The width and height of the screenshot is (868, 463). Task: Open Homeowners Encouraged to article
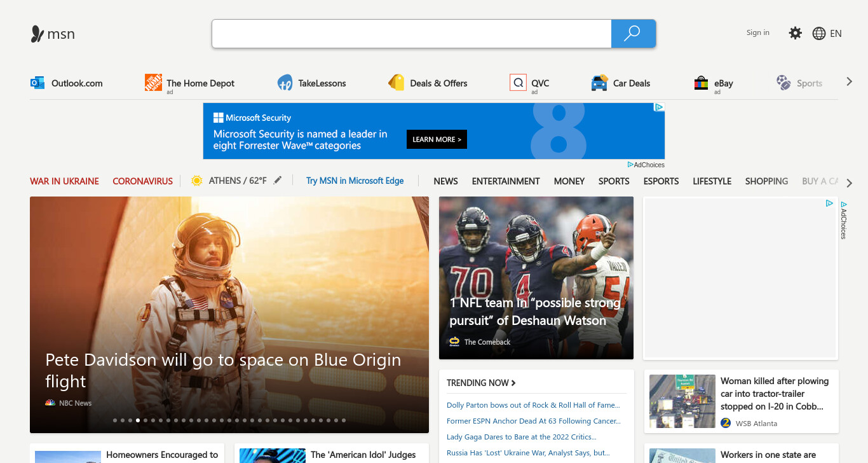point(162,455)
